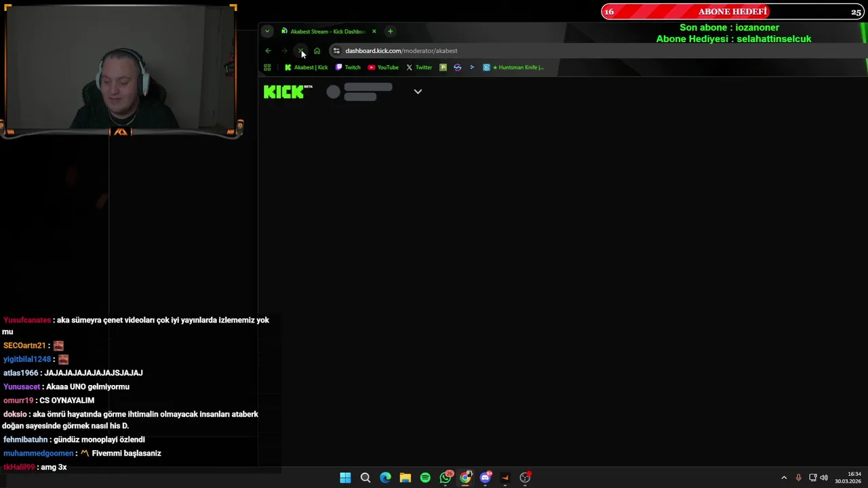Open the orange-black app in taskbar
Image resolution: width=868 pixels, height=488 pixels.
click(x=505, y=478)
